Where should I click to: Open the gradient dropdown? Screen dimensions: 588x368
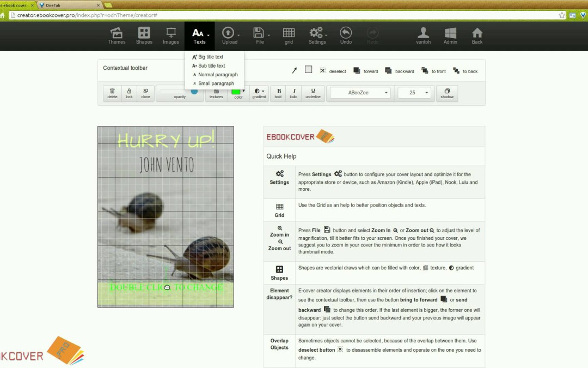point(259,93)
